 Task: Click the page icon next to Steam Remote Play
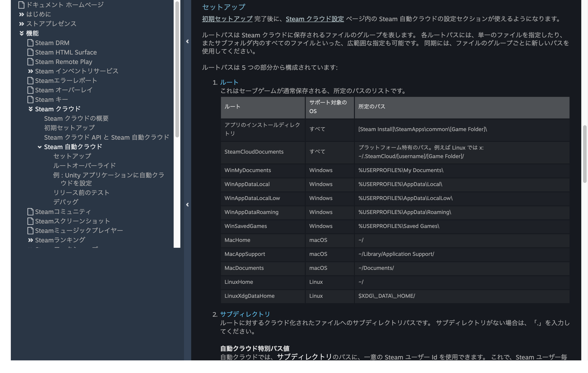tap(30, 62)
